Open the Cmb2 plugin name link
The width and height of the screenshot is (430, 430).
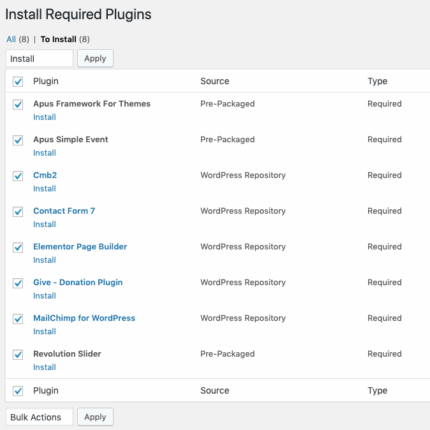(x=45, y=175)
